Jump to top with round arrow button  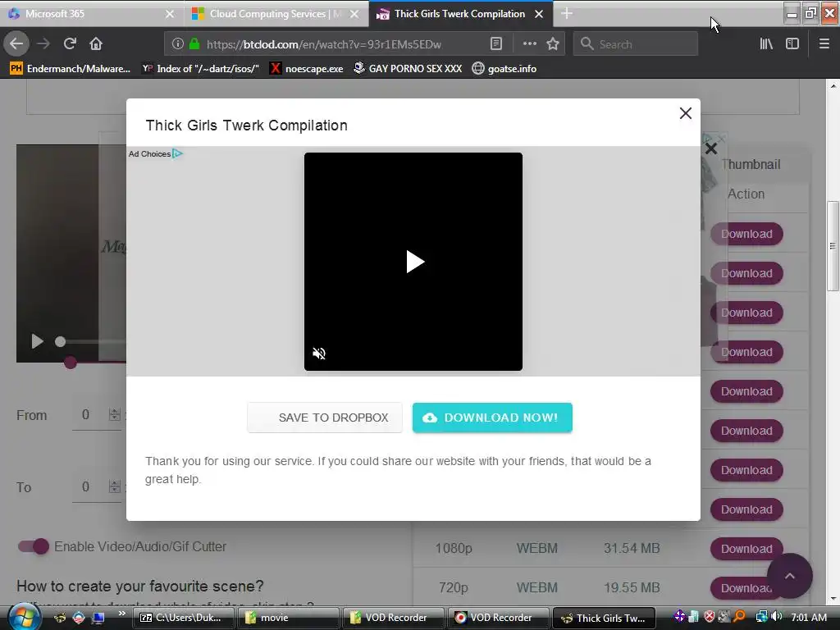click(x=790, y=576)
